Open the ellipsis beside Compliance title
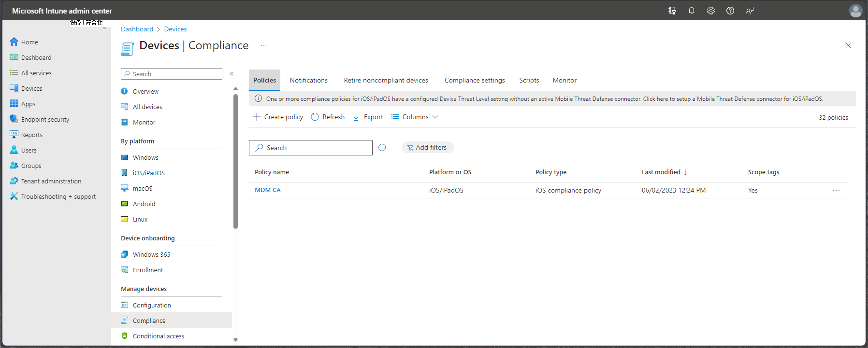 264,45
